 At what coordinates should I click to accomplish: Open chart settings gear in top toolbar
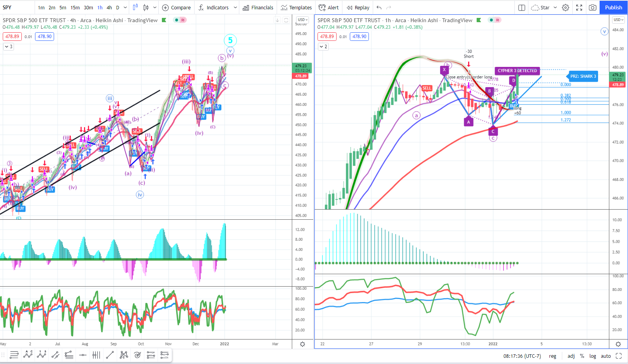566,7
